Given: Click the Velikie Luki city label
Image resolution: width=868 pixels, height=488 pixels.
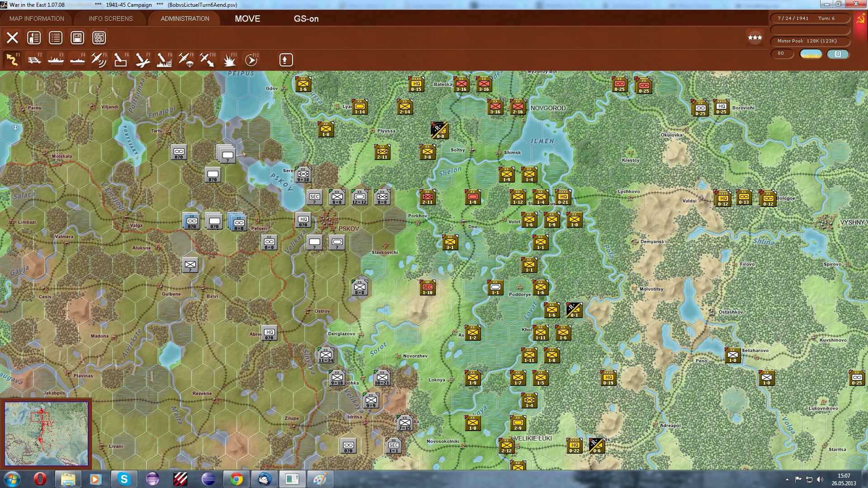Looking at the screenshot, I should (x=533, y=438).
